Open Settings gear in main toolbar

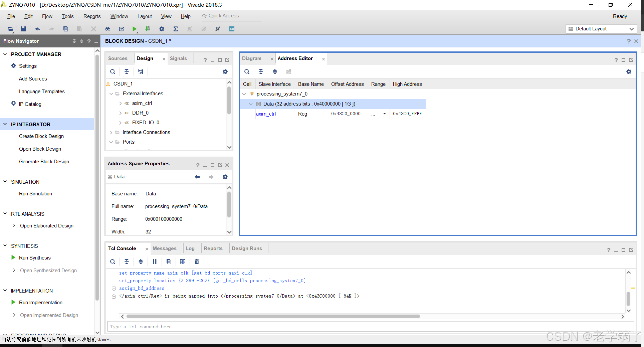pos(162,29)
